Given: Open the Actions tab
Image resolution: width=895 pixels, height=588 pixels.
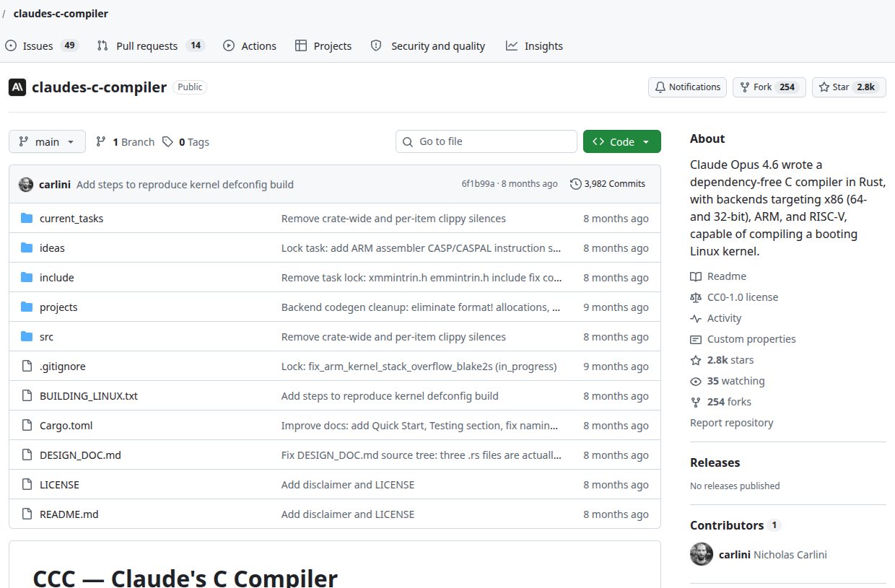Looking at the screenshot, I should [x=250, y=45].
